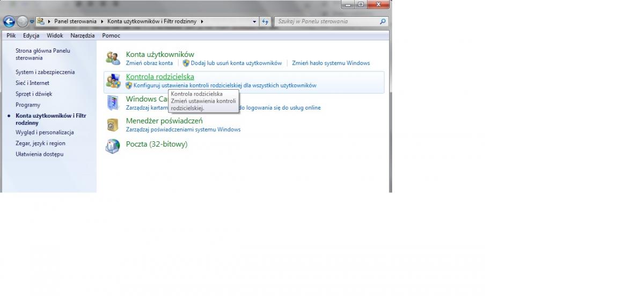The height and width of the screenshot is (296, 644).
Task: Click Konfiguruj ustawienia kontroli rodzicielskiej link
Action: point(225,85)
